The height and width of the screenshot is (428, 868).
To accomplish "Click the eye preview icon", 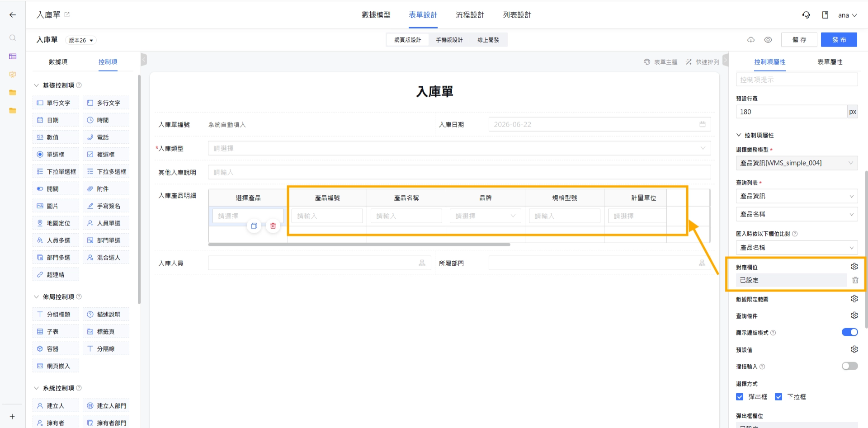I will click(768, 40).
